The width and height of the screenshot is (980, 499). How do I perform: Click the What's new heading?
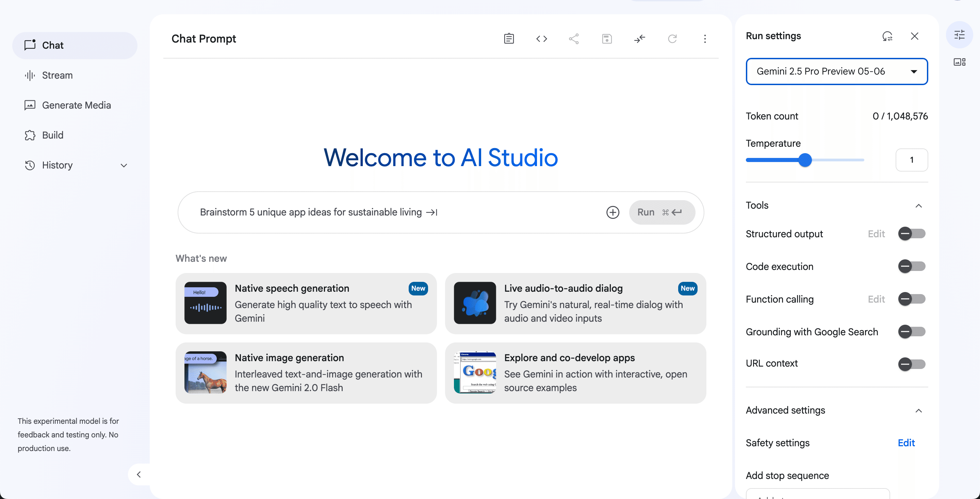(x=201, y=258)
